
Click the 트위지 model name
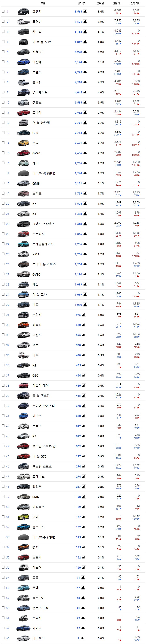point(37,618)
